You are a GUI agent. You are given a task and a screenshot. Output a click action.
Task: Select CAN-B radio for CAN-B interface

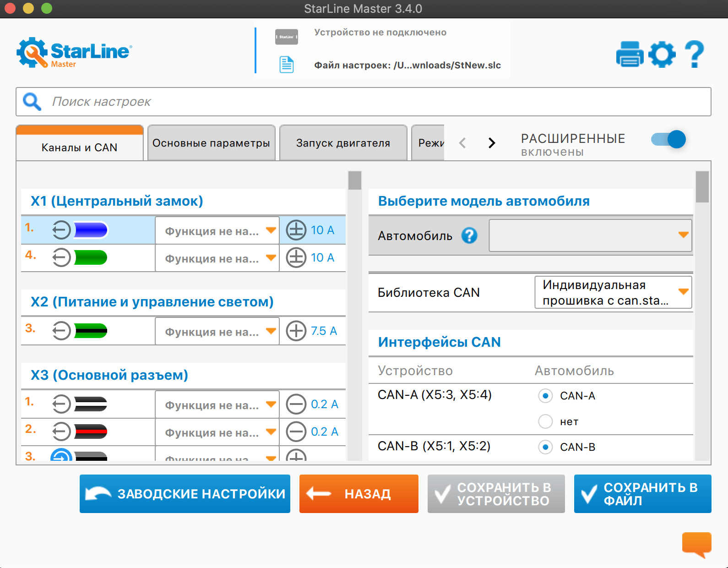click(x=545, y=447)
